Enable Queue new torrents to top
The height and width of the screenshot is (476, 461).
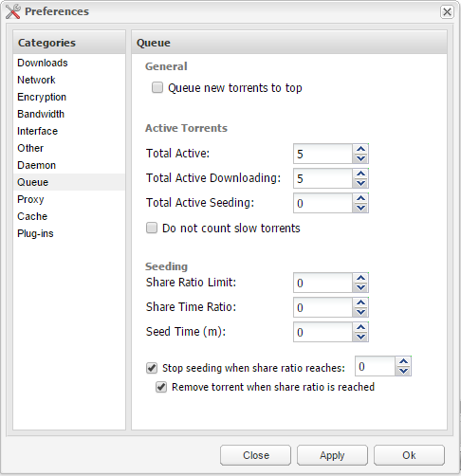pos(157,87)
